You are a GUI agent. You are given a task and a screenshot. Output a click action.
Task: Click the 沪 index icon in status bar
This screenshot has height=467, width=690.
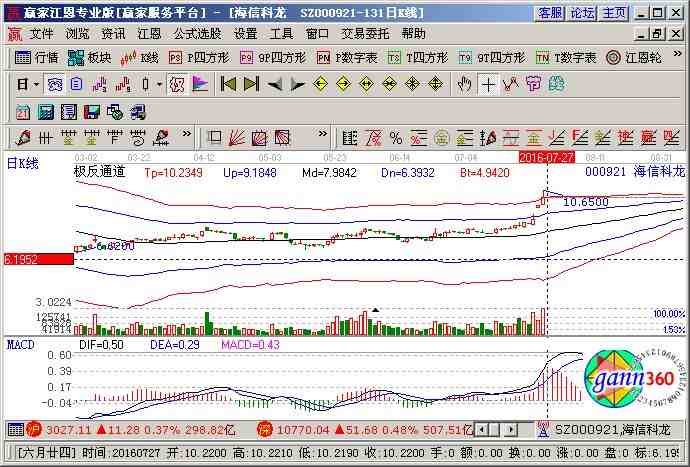click(x=33, y=430)
